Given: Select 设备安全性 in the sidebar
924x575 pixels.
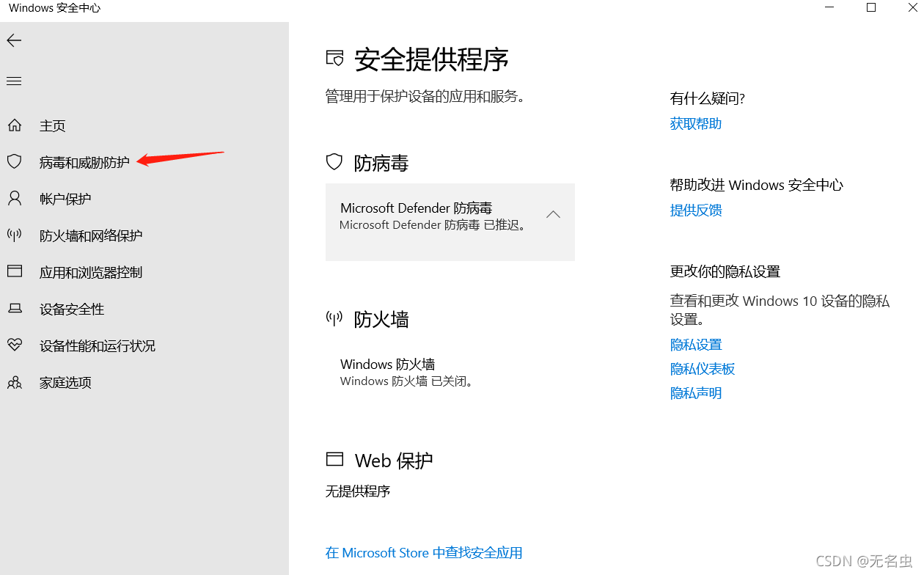Looking at the screenshot, I should (72, 310).
